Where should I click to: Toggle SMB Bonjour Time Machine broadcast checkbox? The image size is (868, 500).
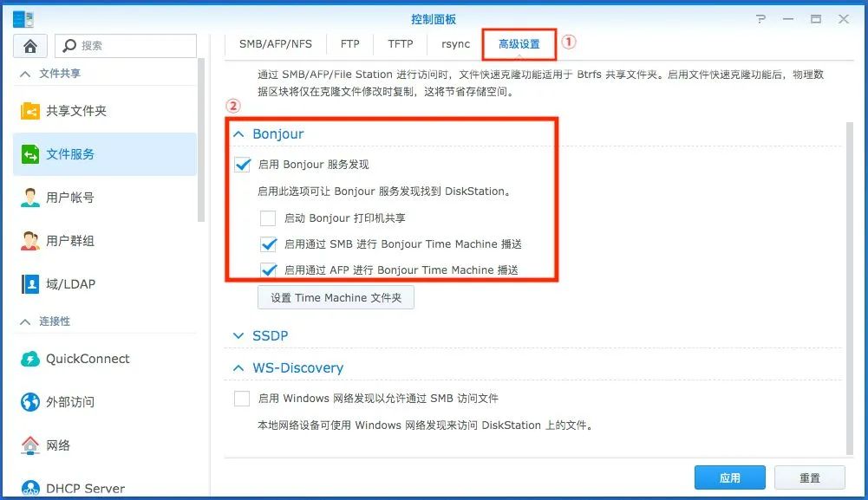269,244
